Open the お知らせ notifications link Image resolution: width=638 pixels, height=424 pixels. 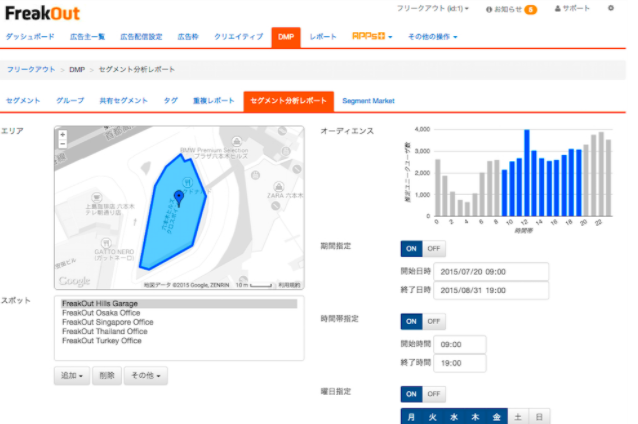coord(504,9)
